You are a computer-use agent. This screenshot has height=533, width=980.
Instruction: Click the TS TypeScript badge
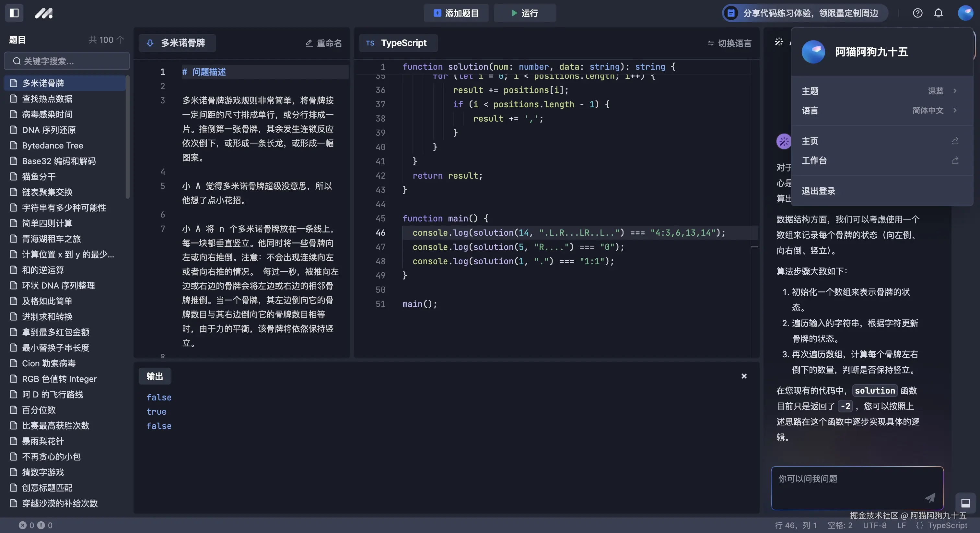[x=398, y=43]
